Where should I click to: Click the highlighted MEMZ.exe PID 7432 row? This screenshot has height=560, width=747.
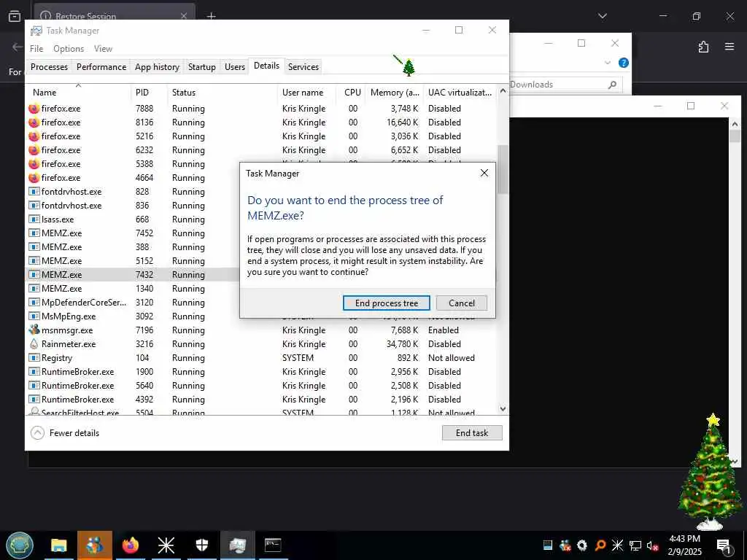[x=133, y=275]
